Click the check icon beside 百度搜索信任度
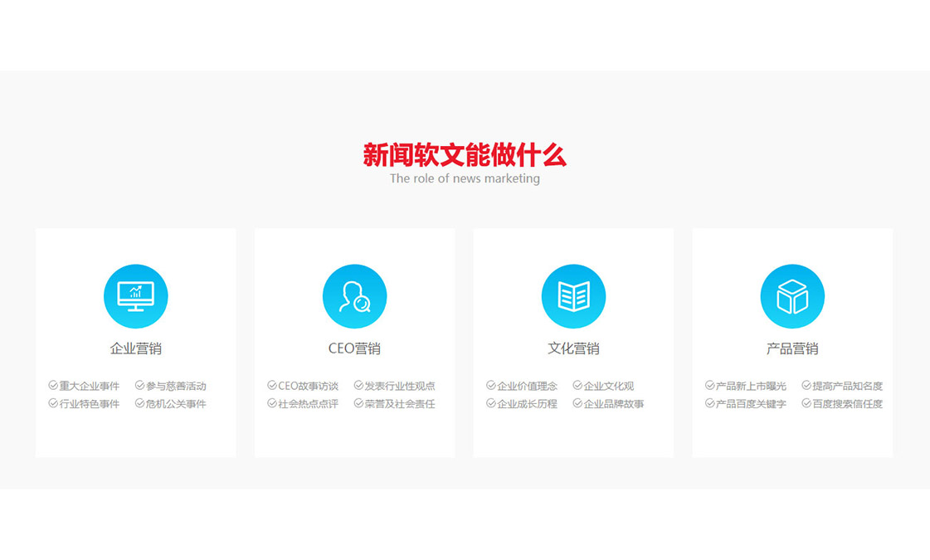930x560 pixels. tap(806, 403)
